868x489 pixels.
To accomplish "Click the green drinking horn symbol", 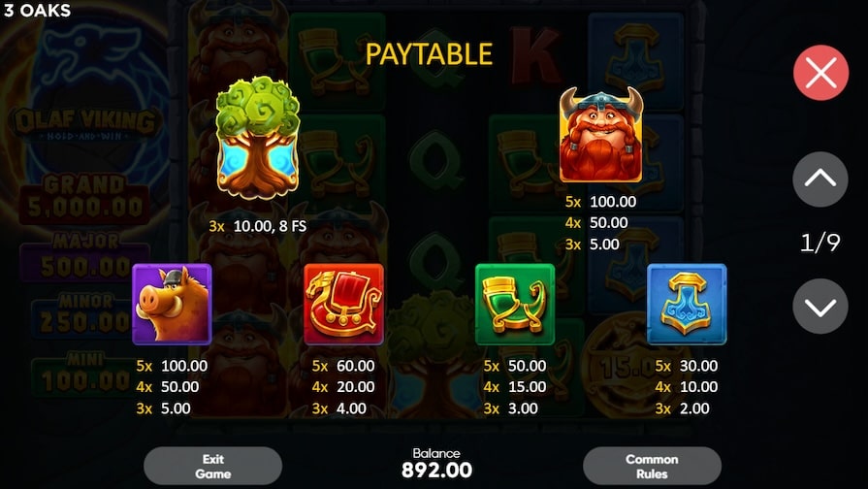I will tap(515, 304).
